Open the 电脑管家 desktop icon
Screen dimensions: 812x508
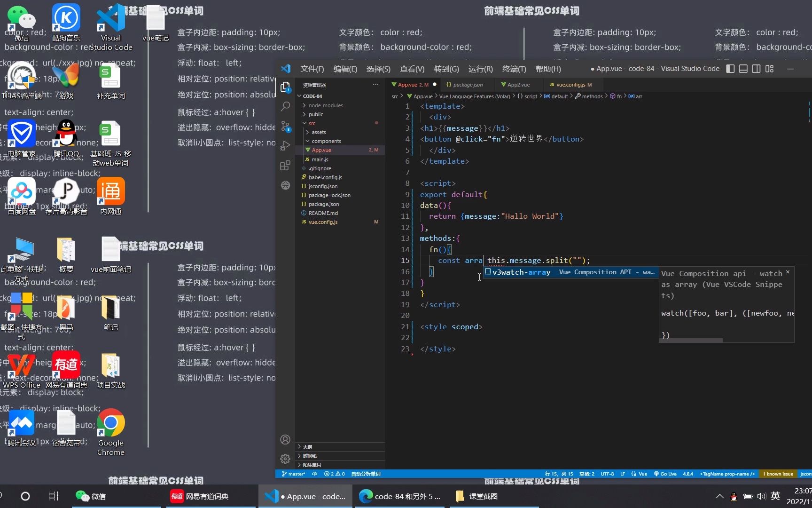[x=22, y=138]
